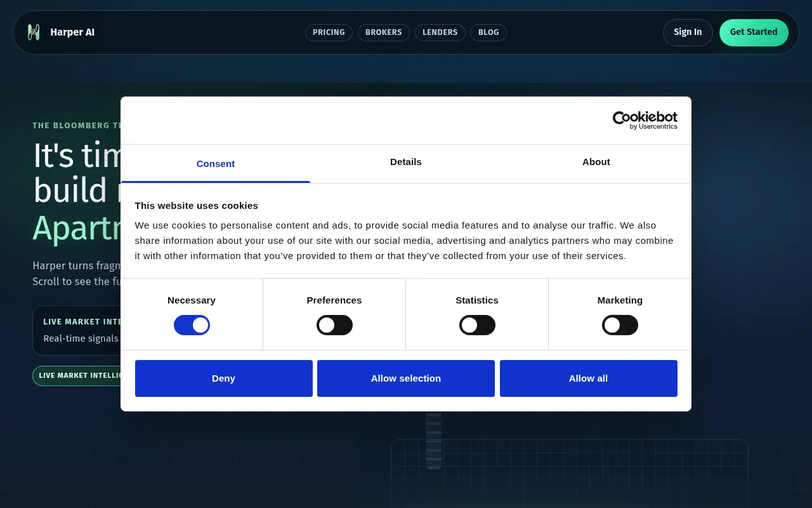Image resolution: width=812 pixels, height=508 pixels.
Task: Click the Sign In button
Action: click(688, 32)
